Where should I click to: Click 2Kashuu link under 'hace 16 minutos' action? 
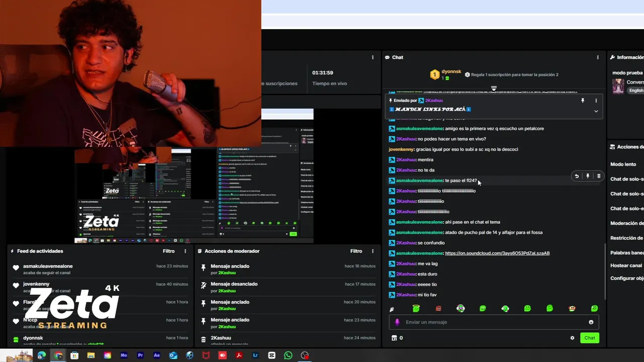click(x=227, y=273)
